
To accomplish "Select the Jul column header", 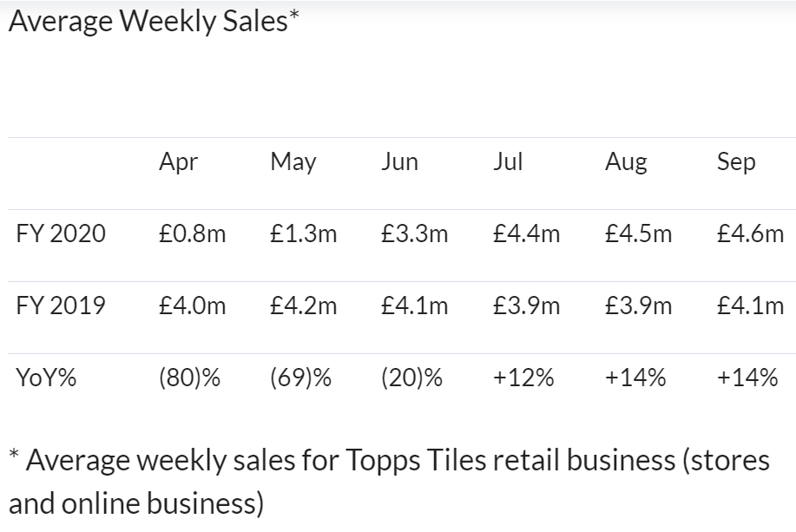I will point(508,162).
